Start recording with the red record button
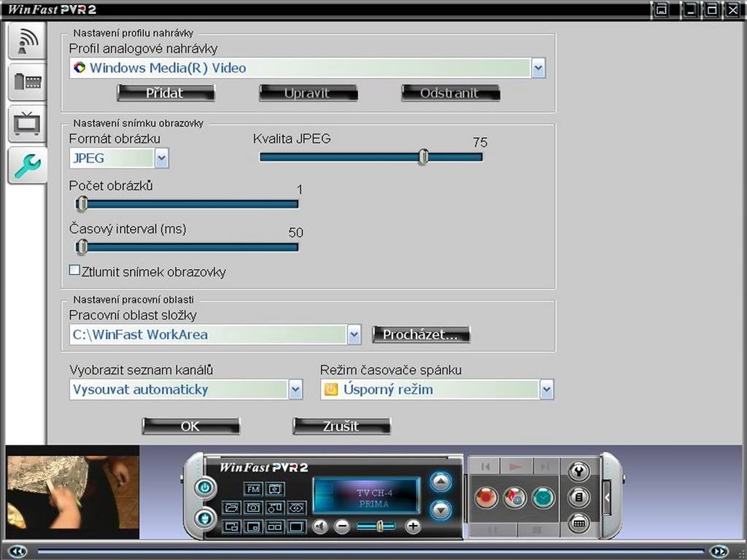Screen dimensions: 747x560 [486, 497]
